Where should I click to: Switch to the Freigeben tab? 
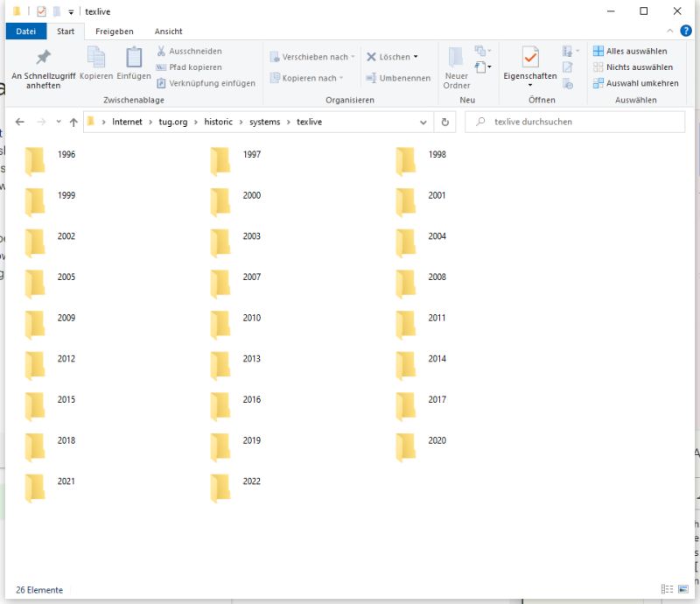coord(115,32)
